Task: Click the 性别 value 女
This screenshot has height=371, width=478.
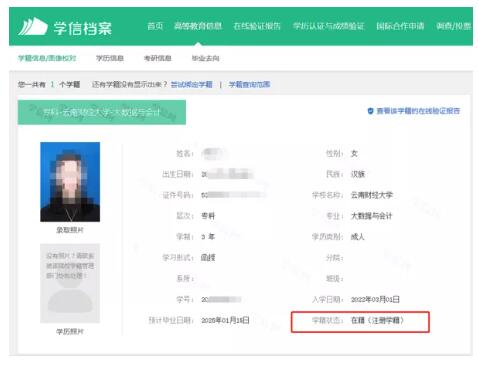Action: click(354, 153)
